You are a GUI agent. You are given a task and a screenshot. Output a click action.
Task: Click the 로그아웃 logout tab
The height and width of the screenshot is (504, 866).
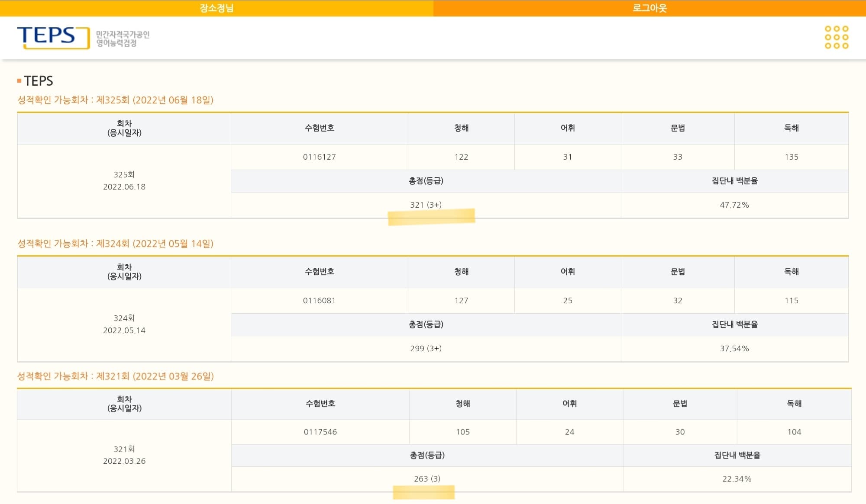tap(649, 8)
